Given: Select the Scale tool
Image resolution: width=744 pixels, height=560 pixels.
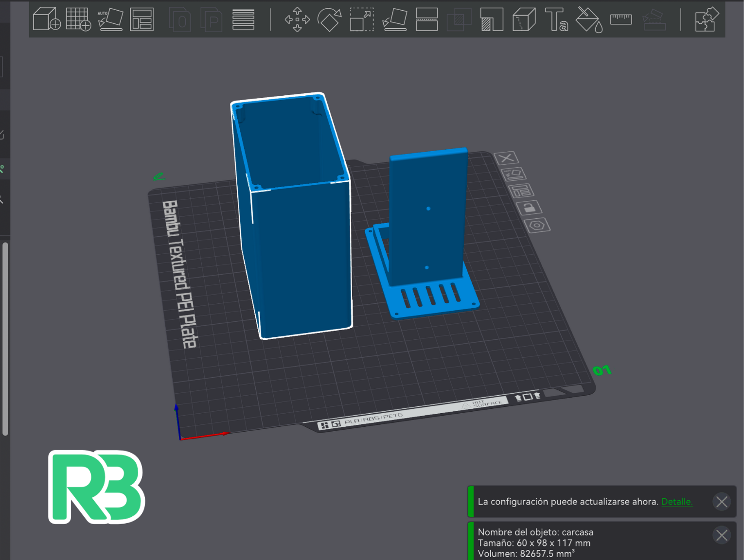Looking at the screenshot, I should pyautogui.click(x=362, y=19).
